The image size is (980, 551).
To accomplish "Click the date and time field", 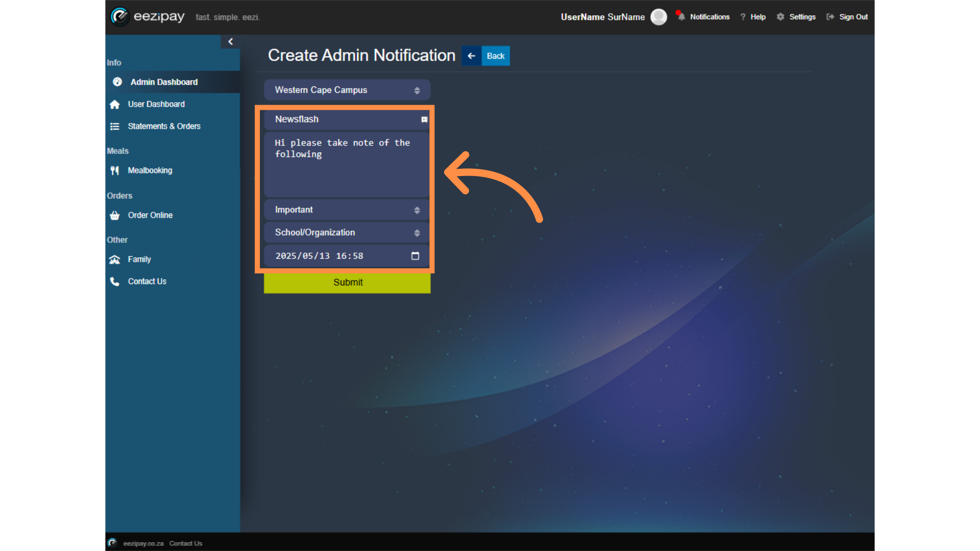I will tap(347, 256).
